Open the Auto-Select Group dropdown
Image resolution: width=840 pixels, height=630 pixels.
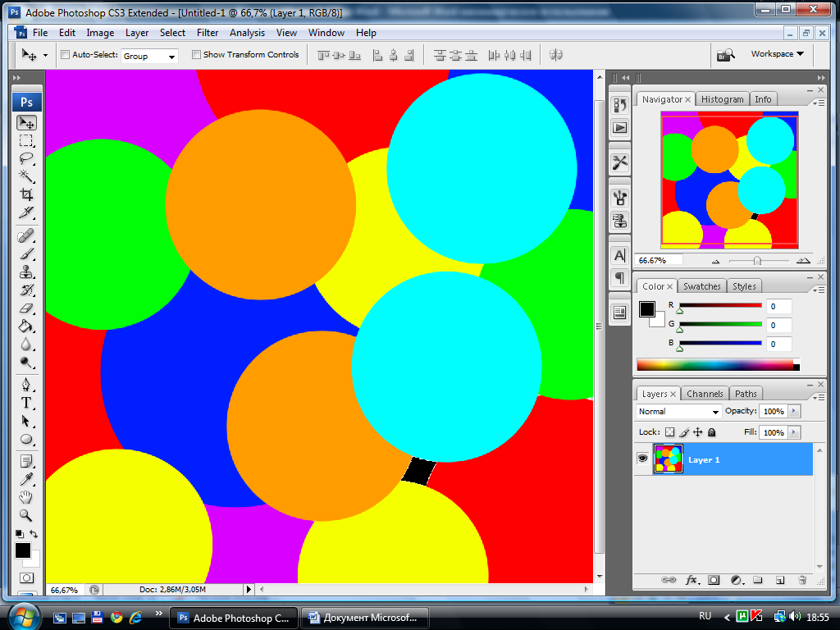click(x=149, y=56)
